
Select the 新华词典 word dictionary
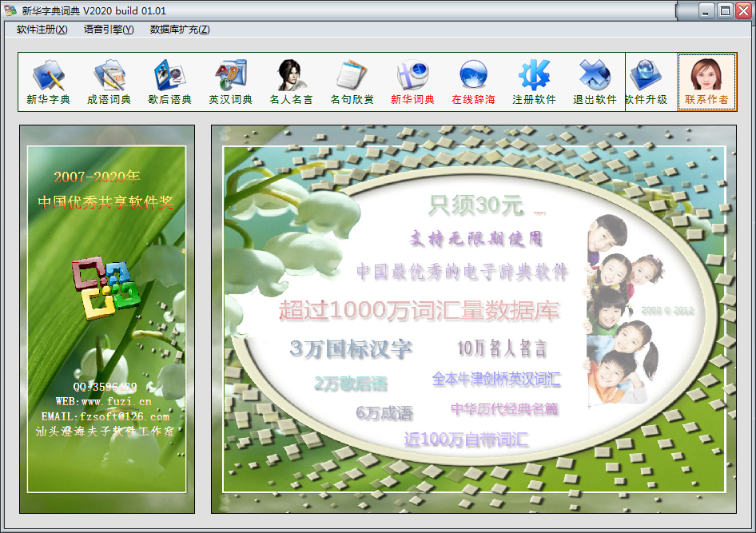tap(412, 82)
